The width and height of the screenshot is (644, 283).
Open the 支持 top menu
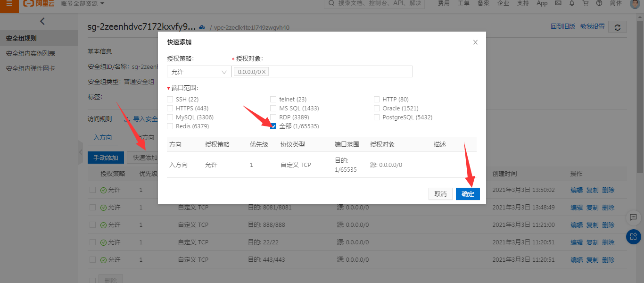pyautogui.click(x=523, y=3)
